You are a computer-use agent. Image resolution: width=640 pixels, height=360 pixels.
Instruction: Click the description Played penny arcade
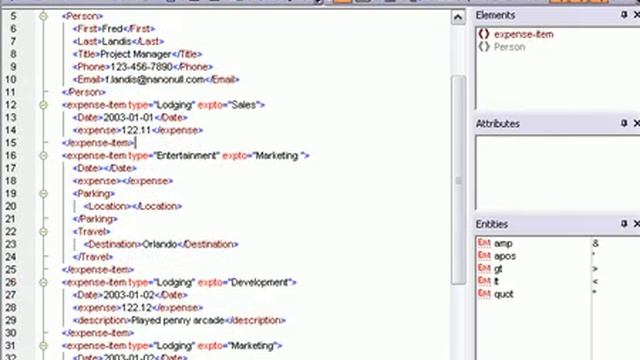178,320
